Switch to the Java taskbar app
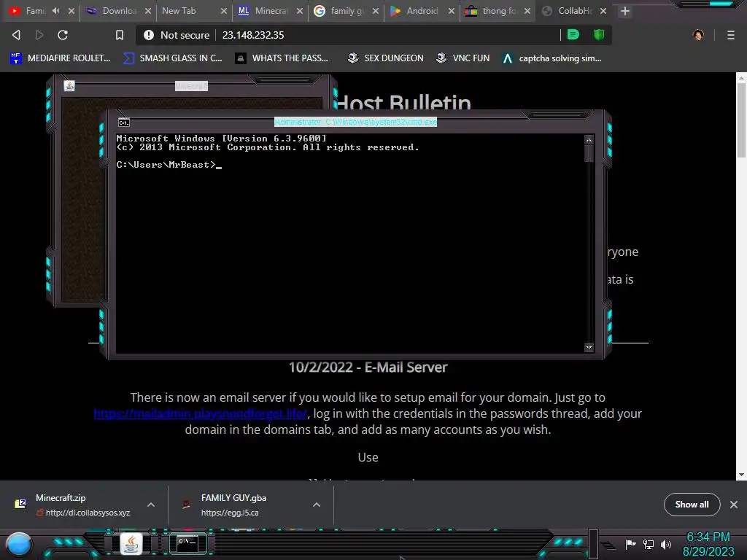 coord(131,543)
